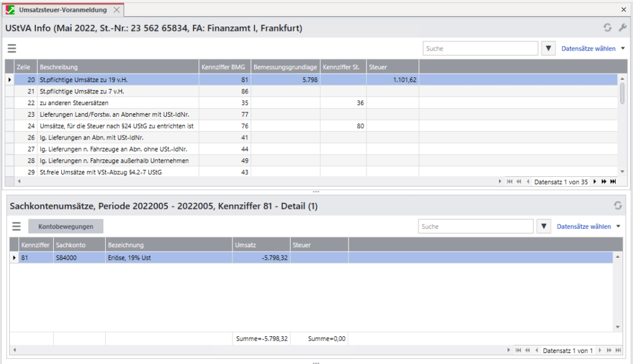The image size is (633, 364).
Task: Select row 24 Umsätze nach §24 UStG
Action: tap(116, 125)
